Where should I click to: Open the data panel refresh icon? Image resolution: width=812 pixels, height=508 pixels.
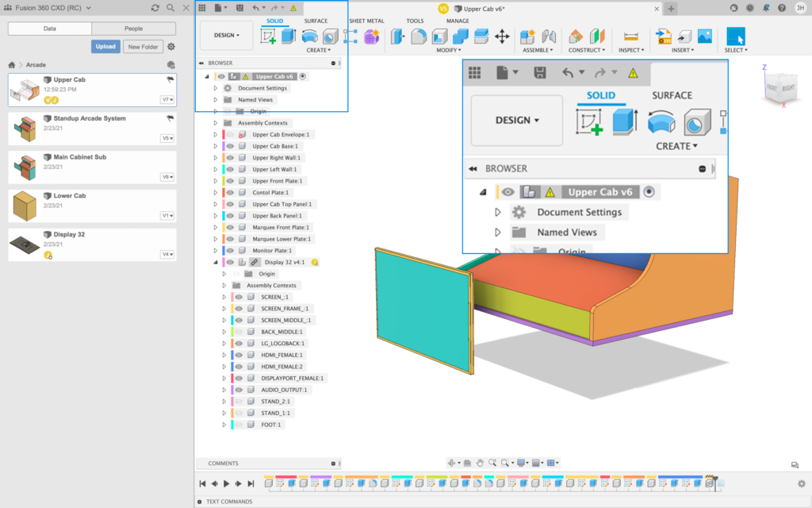click(155, 8)
